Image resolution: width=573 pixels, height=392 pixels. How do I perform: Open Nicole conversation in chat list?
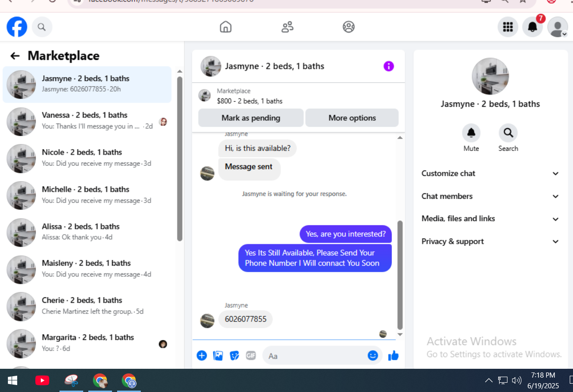point(87,159)
